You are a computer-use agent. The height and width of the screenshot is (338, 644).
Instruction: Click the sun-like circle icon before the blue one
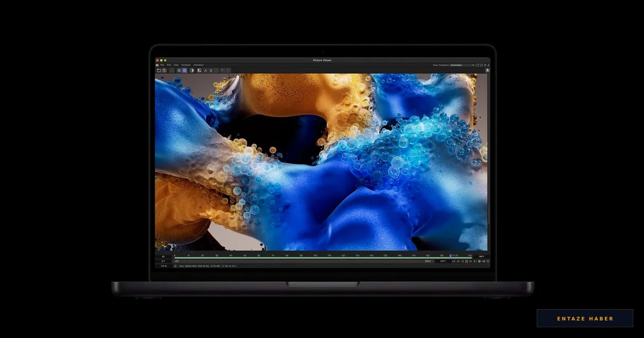point(179,70)
